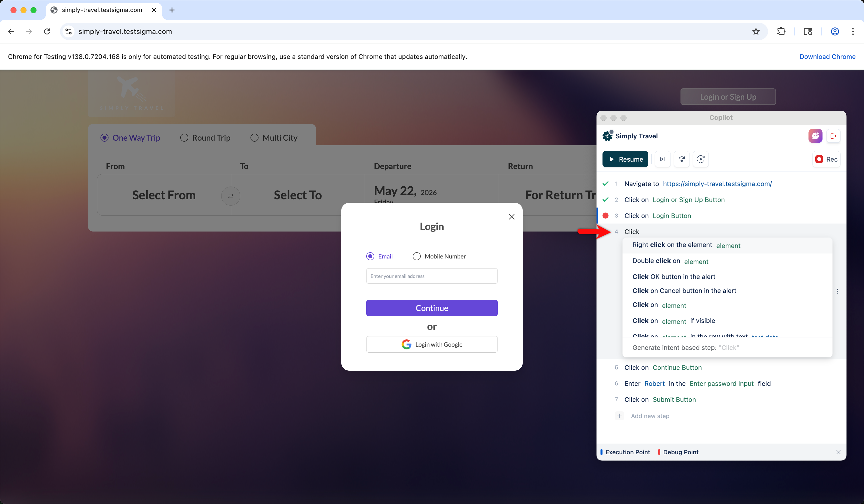Click 'Robert' test data in step 6
This screenshot has width=864, height=504.
pos(654,384)
